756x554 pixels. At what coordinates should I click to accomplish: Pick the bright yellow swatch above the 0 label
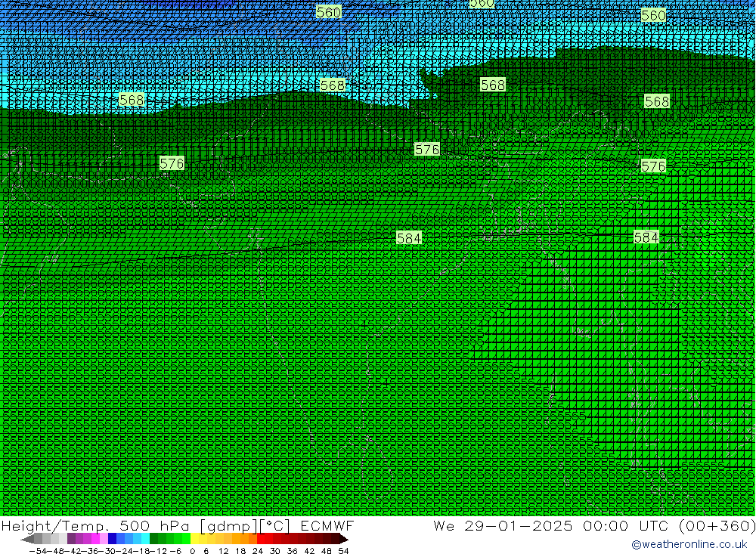194,539
